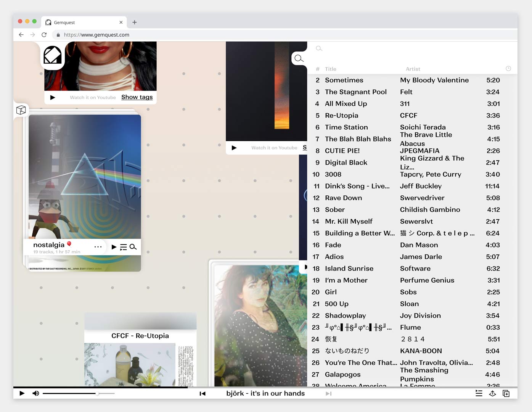Play the nostalgia playlist

pos(114,247)
